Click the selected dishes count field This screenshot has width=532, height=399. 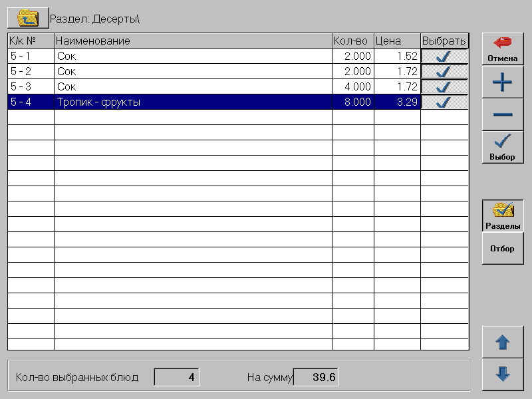(x=176, y=377)
